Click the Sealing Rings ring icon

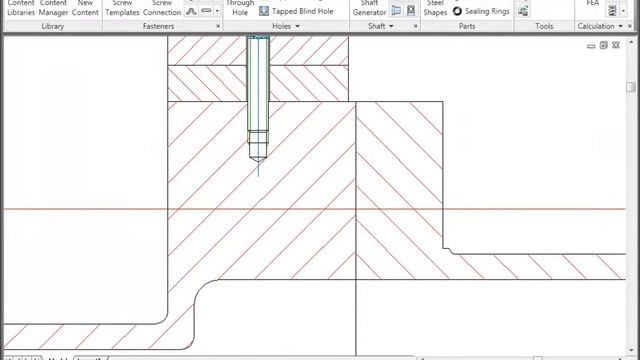click(x=457, y=11)
